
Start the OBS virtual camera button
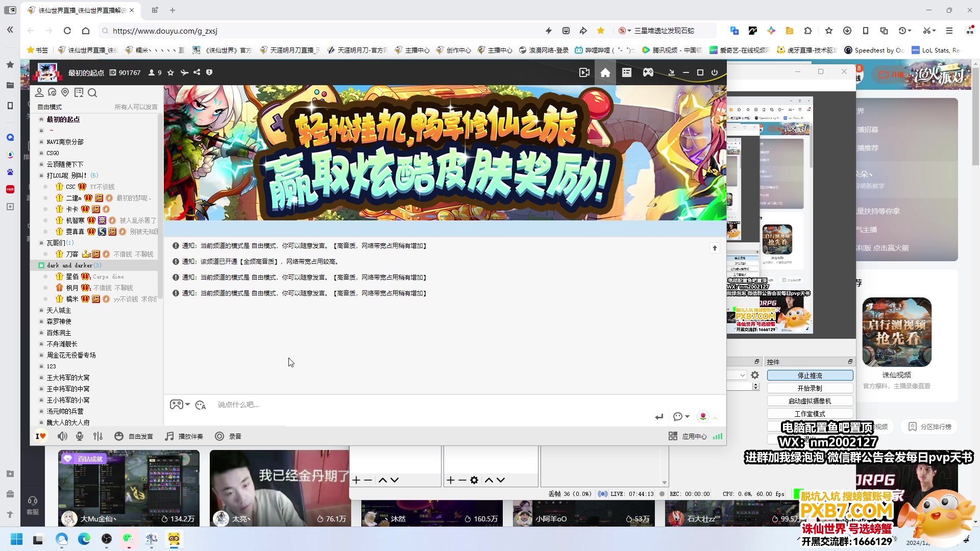810,401
